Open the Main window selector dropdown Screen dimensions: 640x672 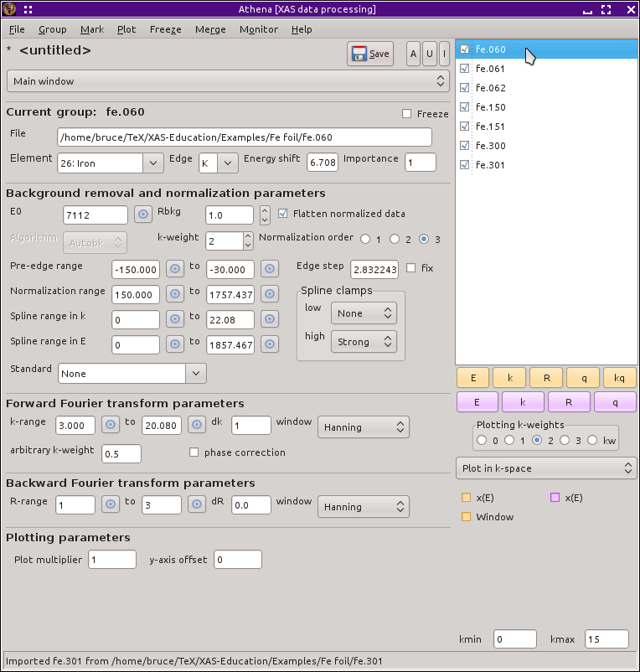(x=228, y=81)
